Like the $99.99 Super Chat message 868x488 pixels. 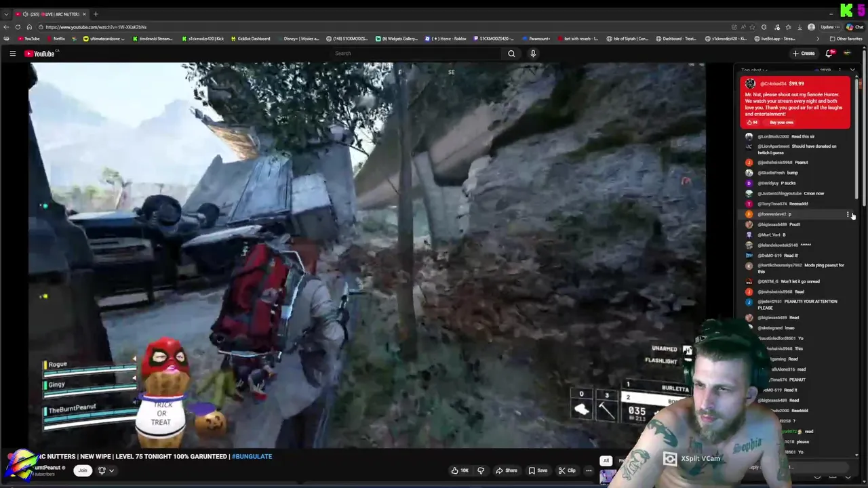click(752, 123)
